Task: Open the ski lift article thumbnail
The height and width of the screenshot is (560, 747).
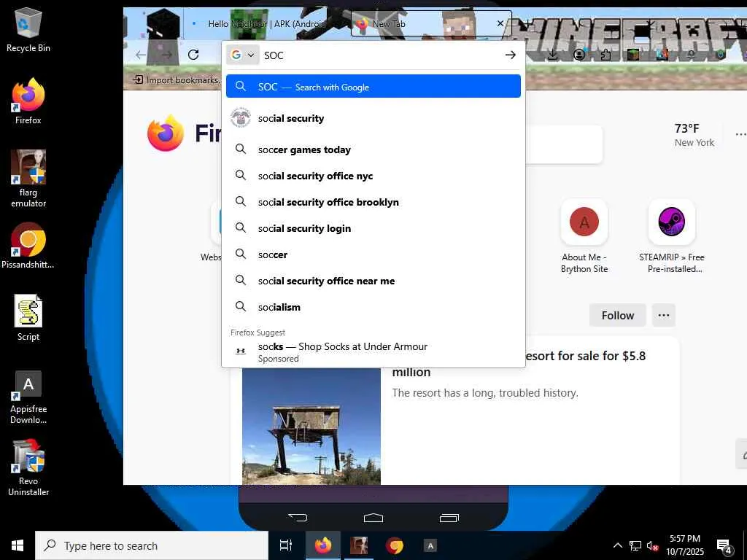Action: pos(311,426)
